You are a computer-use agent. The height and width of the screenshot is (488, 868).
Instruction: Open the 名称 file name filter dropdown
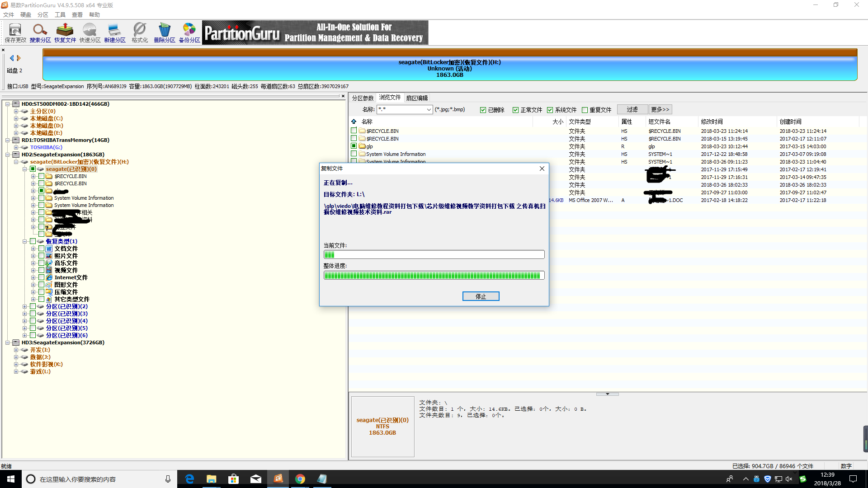(x=429, y=110)
